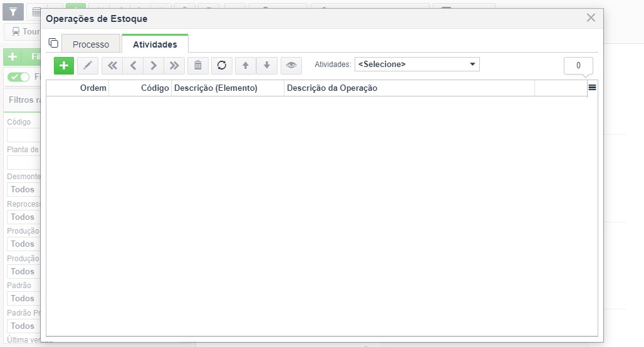Toggle the green filter switch
The image size is (644, 347).
(x=19, y=77)
